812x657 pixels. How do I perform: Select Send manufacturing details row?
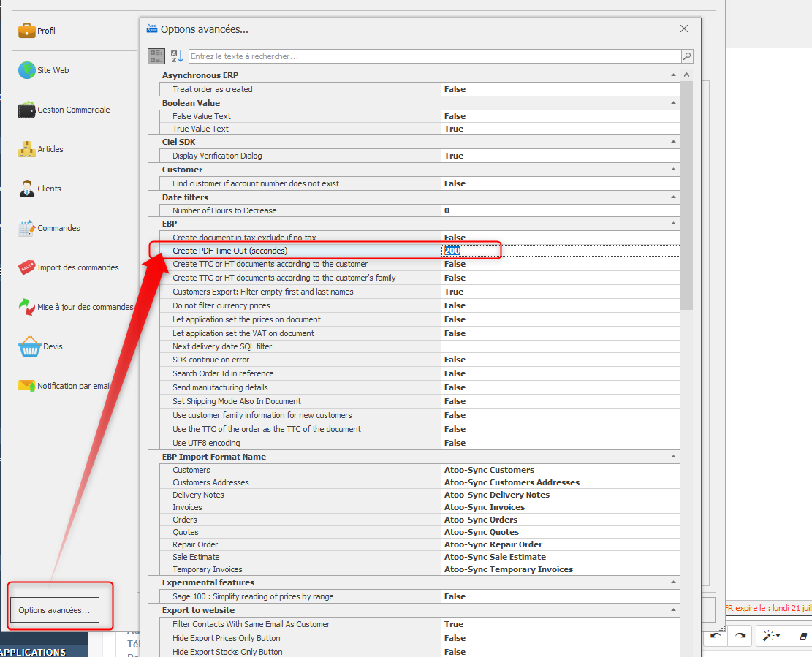coord(420,387)
